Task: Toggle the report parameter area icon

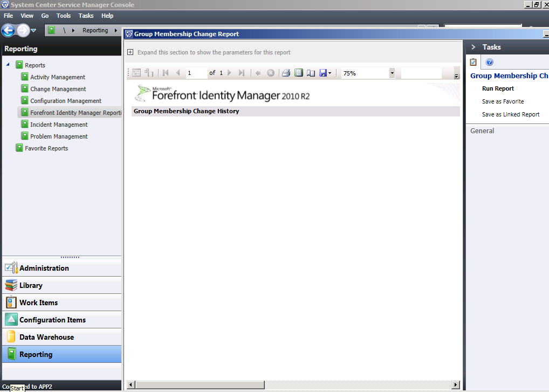Action: tap(136, 73)
